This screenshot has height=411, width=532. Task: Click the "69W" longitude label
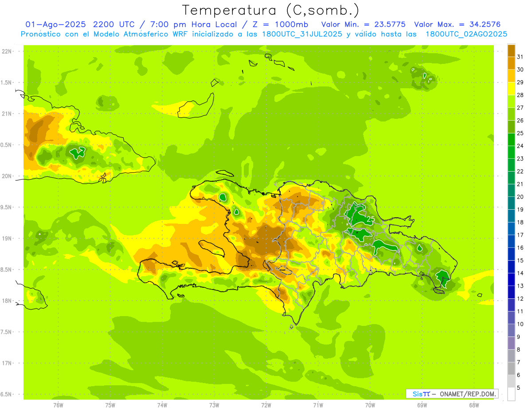tap(422, 405)
